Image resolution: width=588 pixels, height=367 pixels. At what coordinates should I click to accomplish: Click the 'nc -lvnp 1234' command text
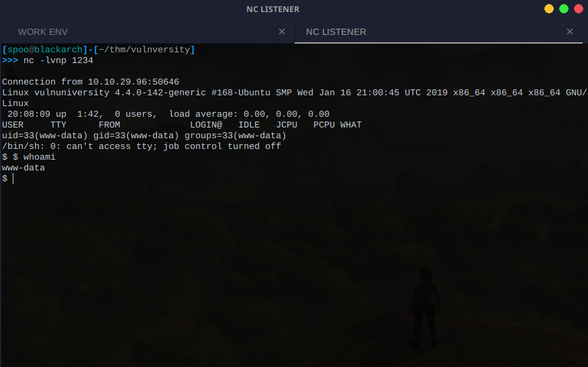click(58, 60)
